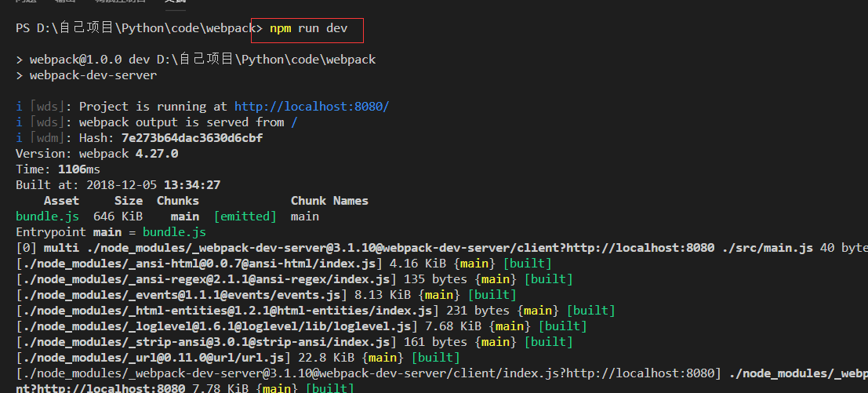This screenshot has height=393, width=868.
Task: Click the 'Project is running at' text
Action: point(154,106)
